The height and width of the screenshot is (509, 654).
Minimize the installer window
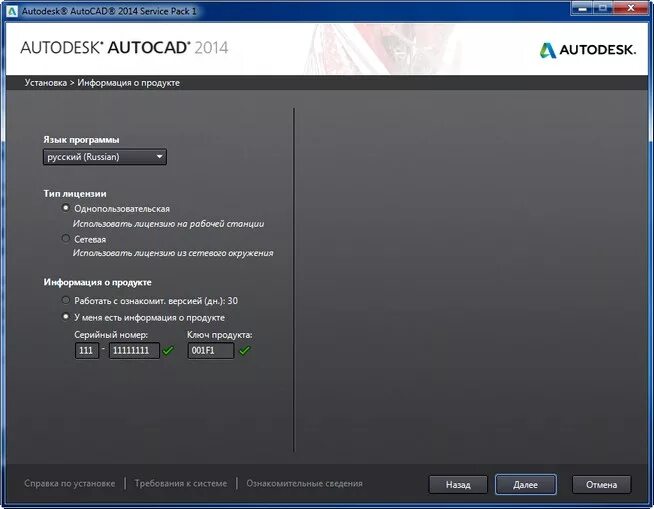point(582,8)
